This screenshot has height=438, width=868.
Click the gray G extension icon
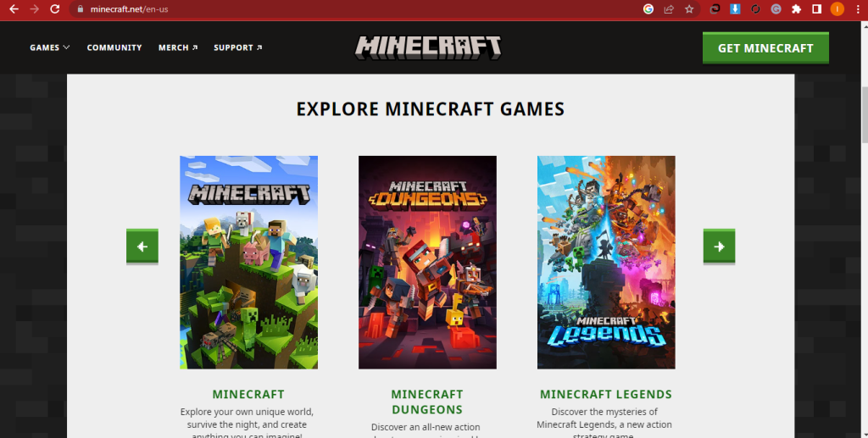point(776,8)
